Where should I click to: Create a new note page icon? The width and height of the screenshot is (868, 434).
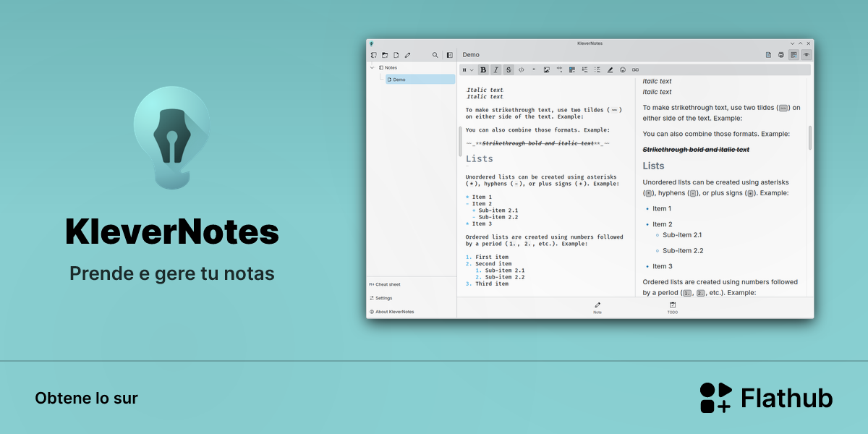396,55
